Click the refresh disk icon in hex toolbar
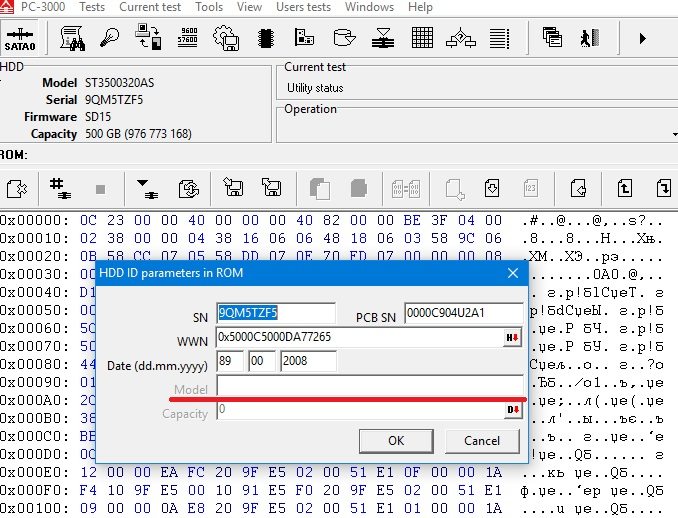 click(x=189, y=189)
